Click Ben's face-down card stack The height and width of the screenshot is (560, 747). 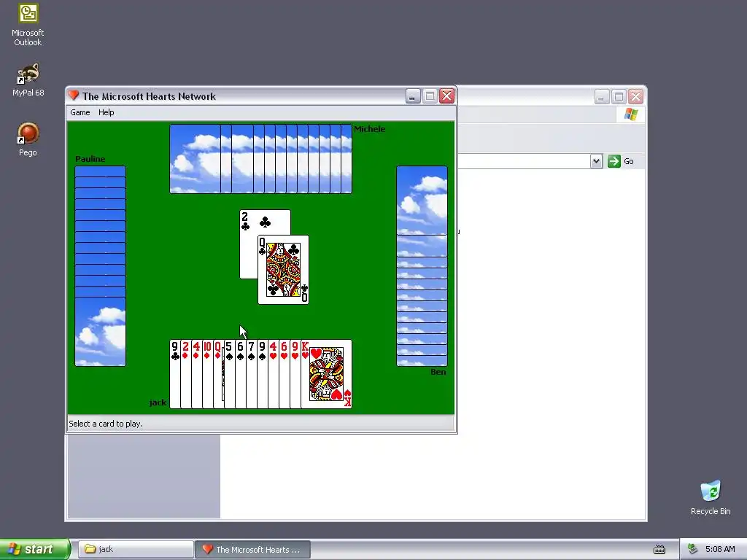point(422,266)
